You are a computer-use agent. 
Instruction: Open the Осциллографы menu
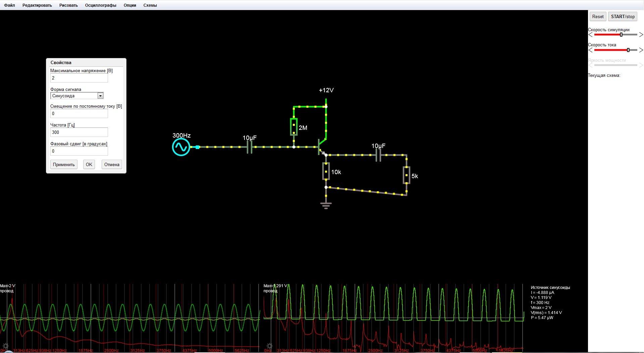click(101, 5)
